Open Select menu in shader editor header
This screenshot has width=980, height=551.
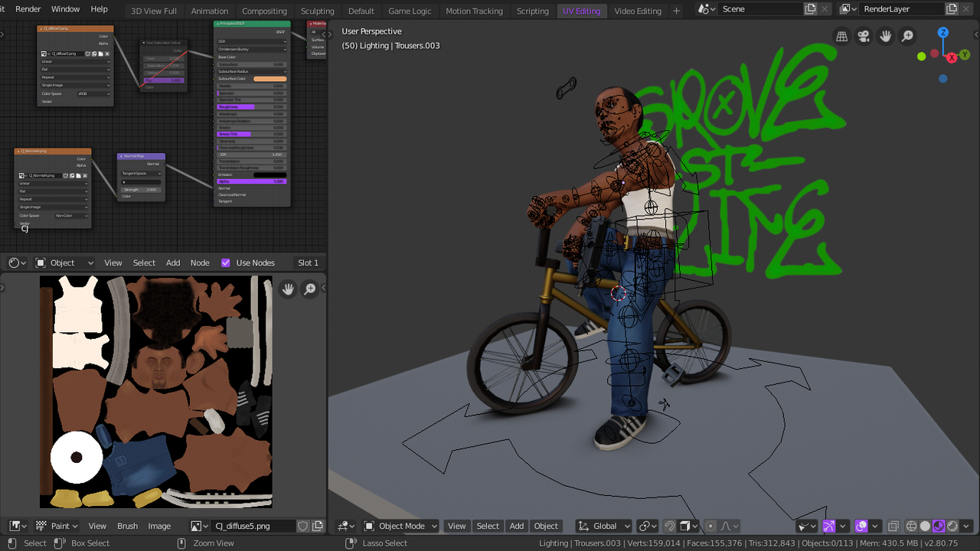[144, 262]
